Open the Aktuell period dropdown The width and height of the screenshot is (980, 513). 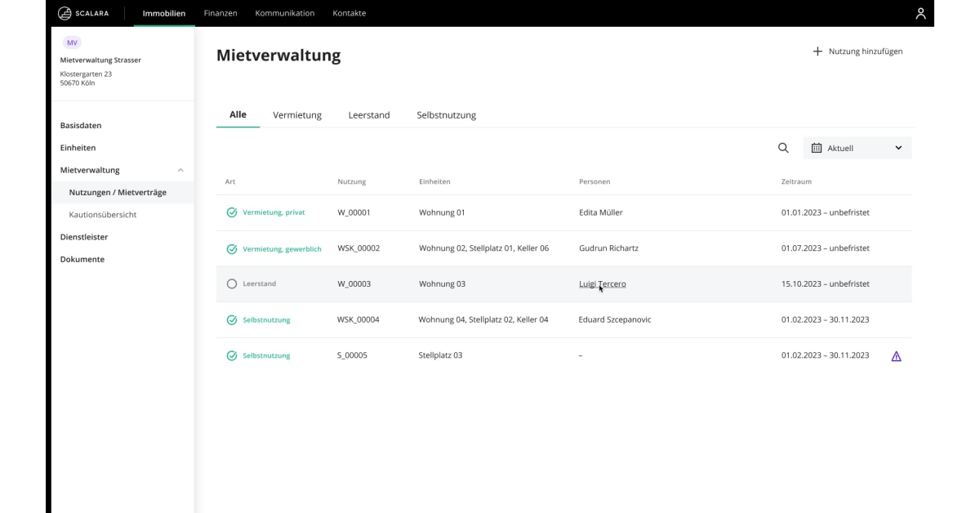857,148
